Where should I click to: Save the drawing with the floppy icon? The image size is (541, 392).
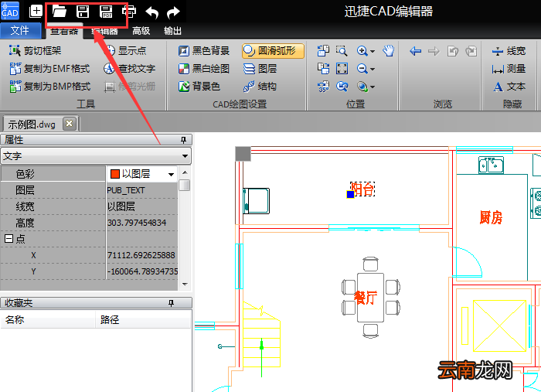(83, 12)
